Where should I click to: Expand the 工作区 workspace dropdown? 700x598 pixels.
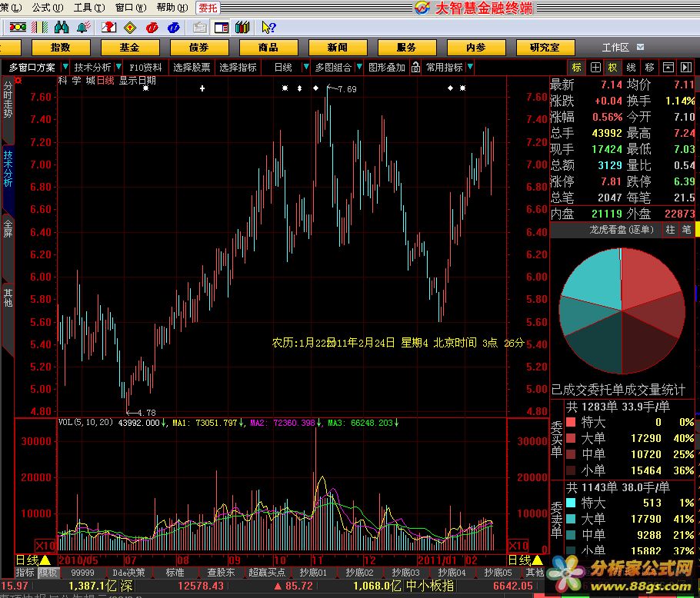click(x=641, y=47)
